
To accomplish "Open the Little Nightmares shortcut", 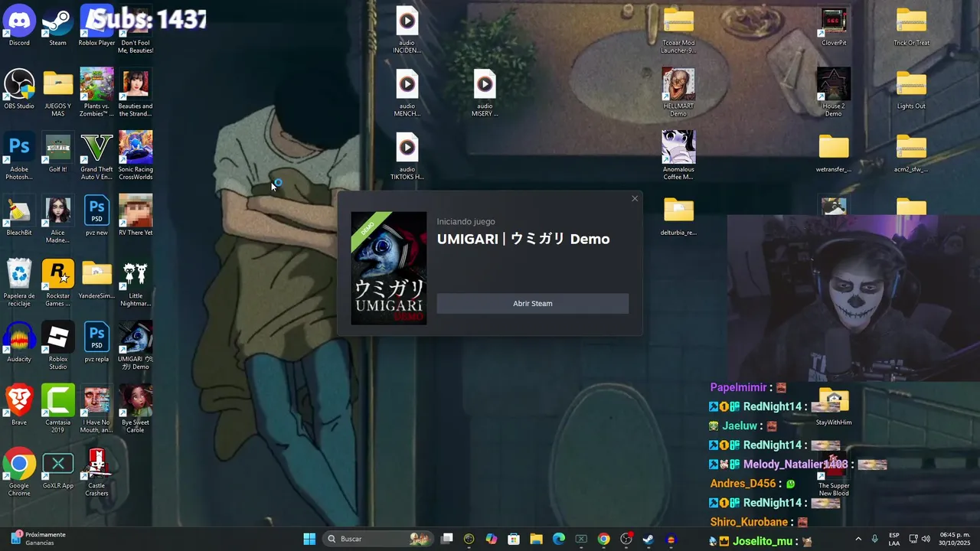I will pos(136,283).
